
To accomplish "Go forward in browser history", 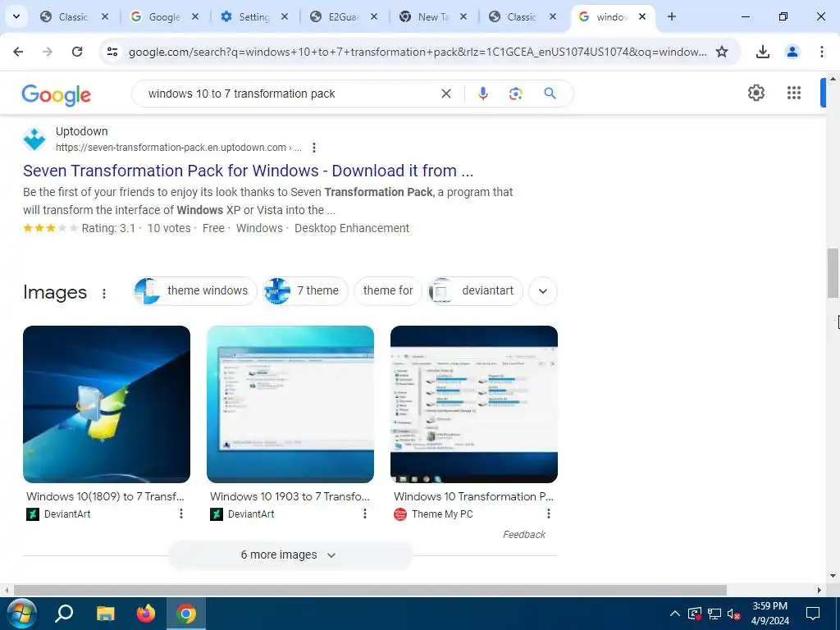I will (48, 52).
